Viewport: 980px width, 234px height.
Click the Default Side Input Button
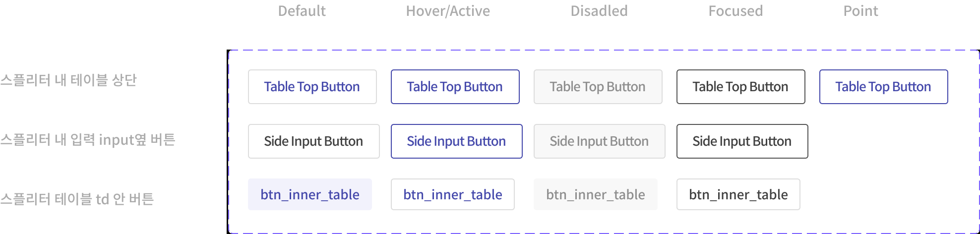[314, 141]
